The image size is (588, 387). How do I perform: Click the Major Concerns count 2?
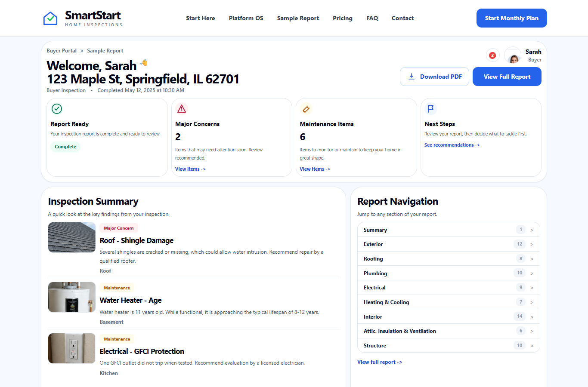(x=178, y=137)
